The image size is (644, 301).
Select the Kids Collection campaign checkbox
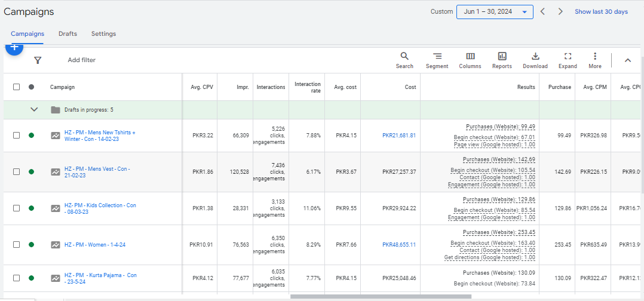coord(17,208)
